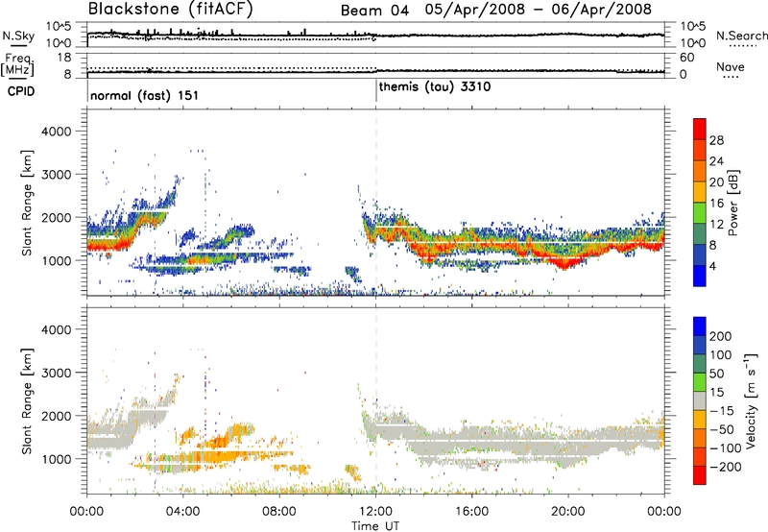
Task: Click the gray band of velocity color bar
Action: click(700, 401)
